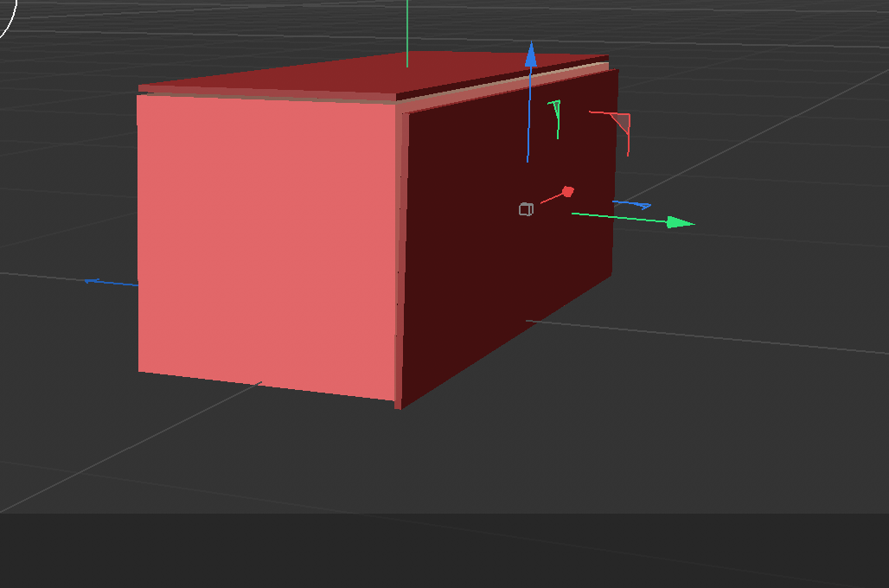Click the dark gray bar at the screen bottom
This screenshot has width=889, height=588.
(x=444, y=553)
